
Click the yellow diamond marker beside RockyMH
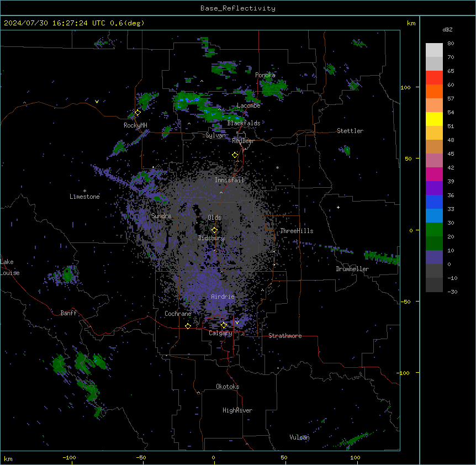click(137, 113)
